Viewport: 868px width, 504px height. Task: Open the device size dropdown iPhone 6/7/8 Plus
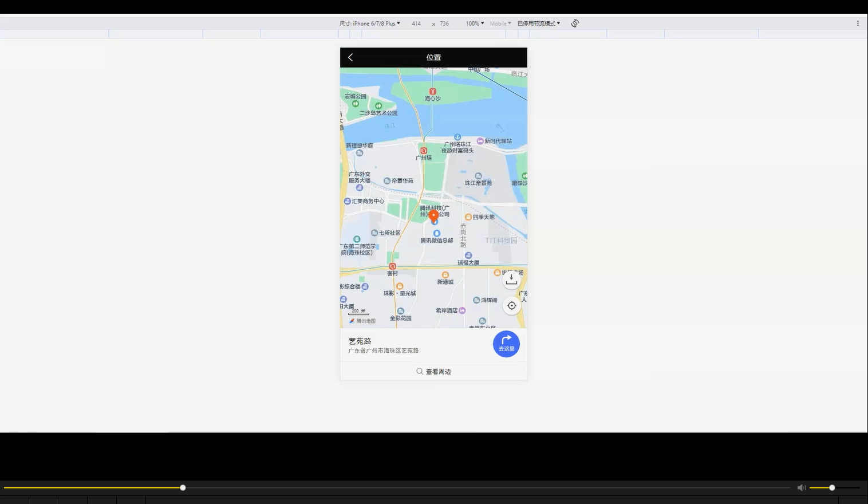coord(370,23)
